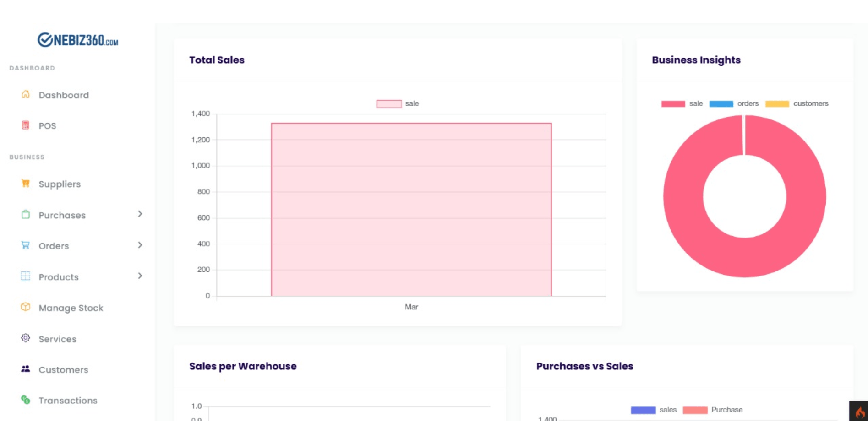This screenshot has width=868, height=444.
Task: Click the flame icon in bottom corner
Action: 859,412
